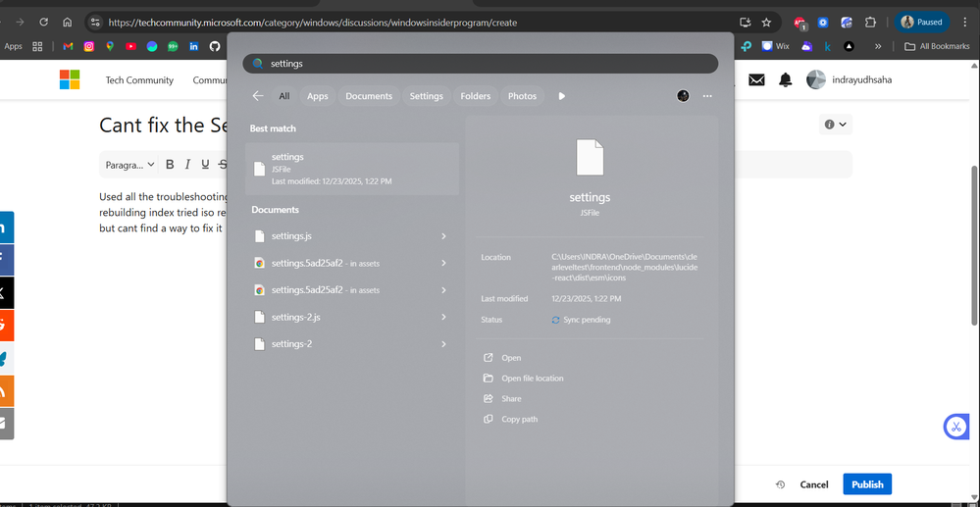This screenshot has height=507, width=980.
Task: Click the Cancel button
Action: 814,484
